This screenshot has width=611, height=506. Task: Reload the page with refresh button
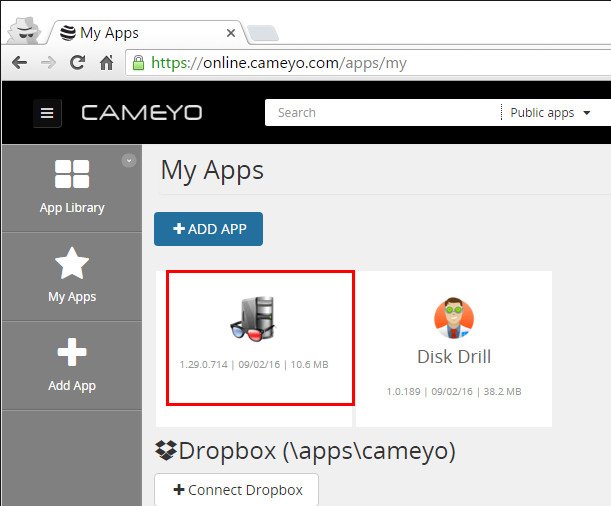click(77, 63)
